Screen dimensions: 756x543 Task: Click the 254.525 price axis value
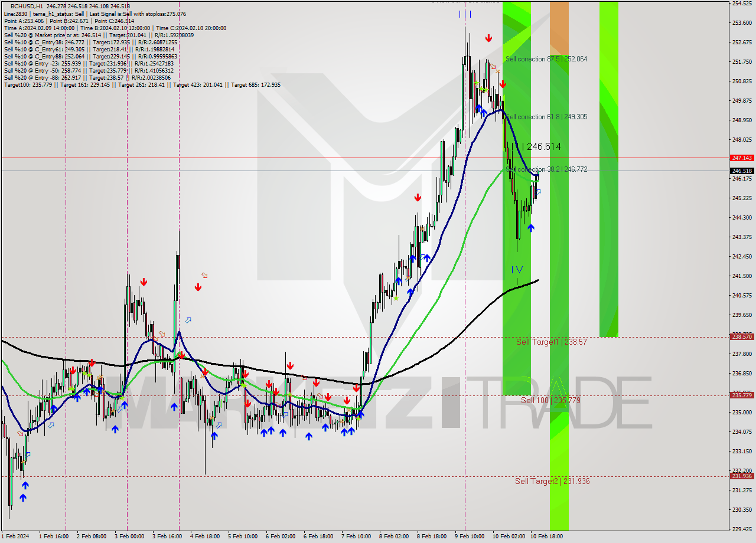coord(742,4)
